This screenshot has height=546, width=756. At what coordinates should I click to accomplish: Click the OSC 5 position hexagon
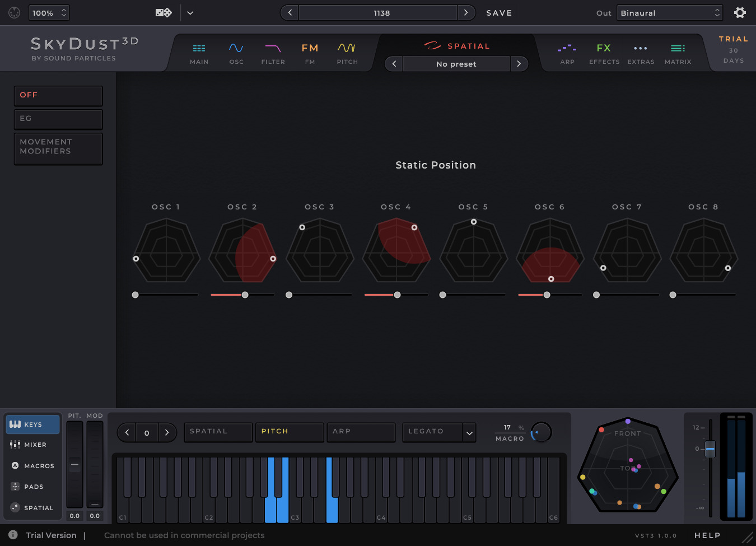[474, 250]
